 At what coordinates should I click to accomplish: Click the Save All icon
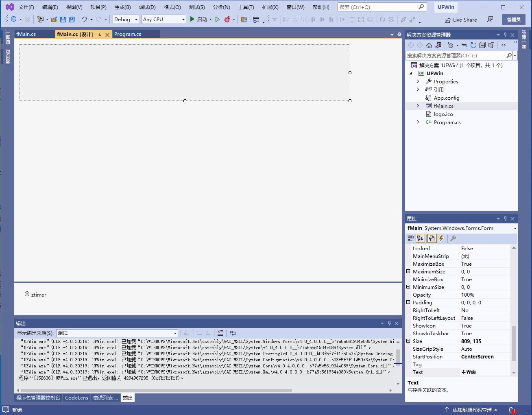(72, 19)
